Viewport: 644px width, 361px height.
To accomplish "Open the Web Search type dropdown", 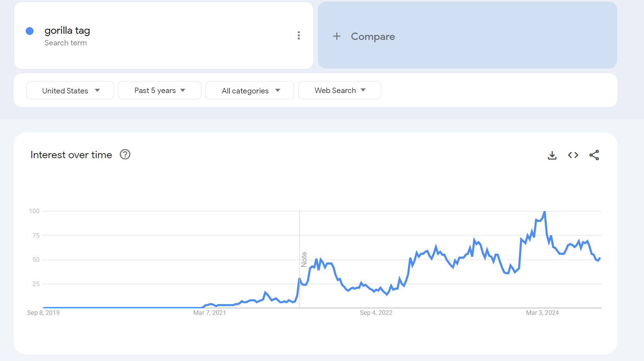I will (x=339, y=90).
